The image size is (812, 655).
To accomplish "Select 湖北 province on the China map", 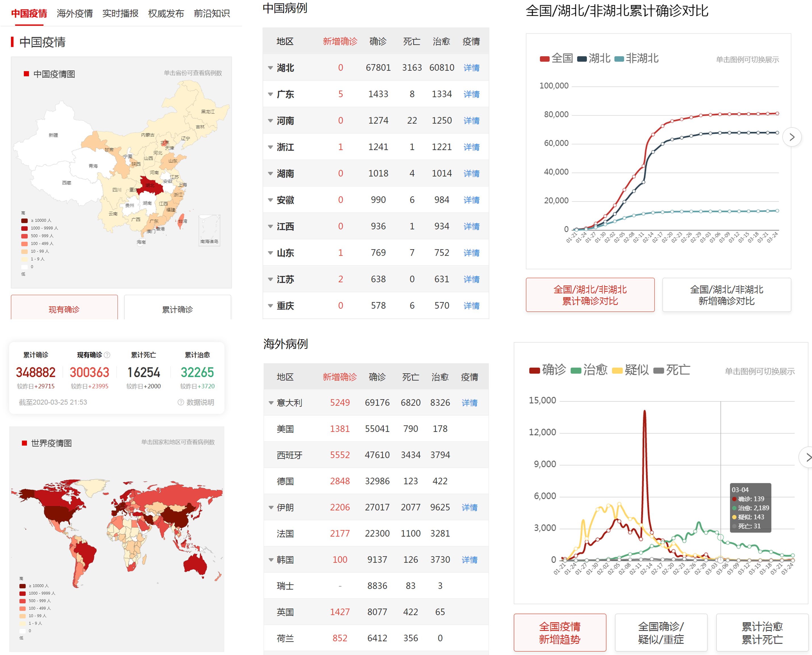I will tap(151, 185).
